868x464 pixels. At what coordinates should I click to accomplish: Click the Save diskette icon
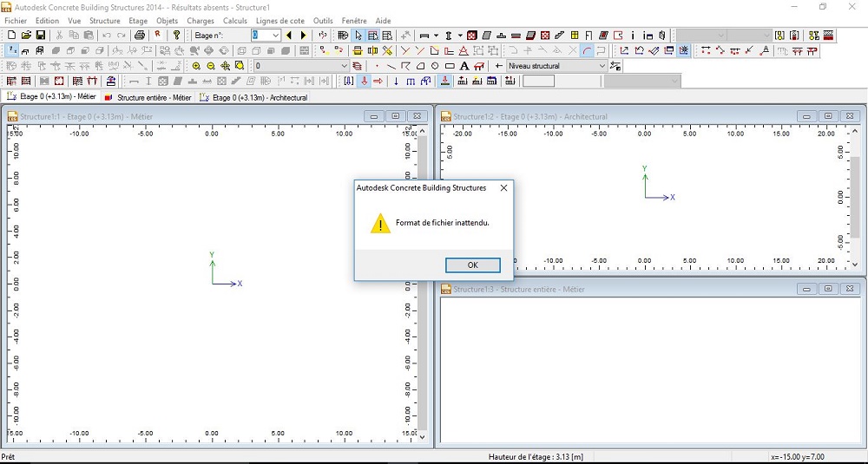click(x=41, y=36)
